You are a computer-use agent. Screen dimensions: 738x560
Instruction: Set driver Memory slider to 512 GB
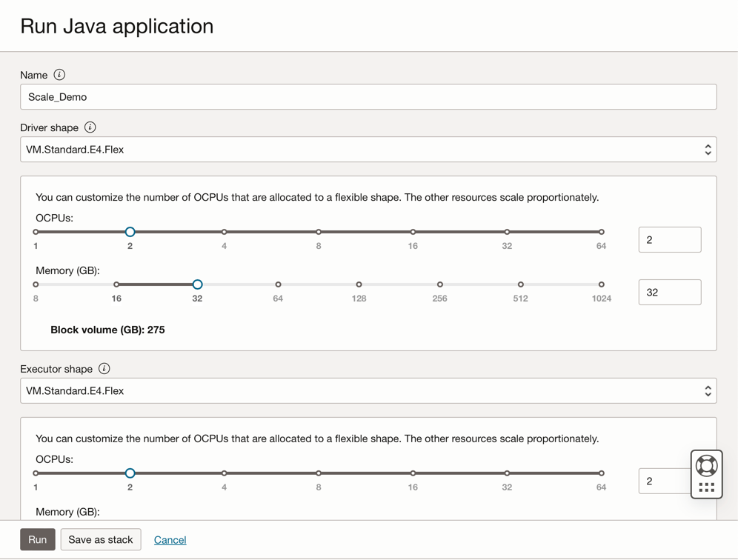click(521, 284)
